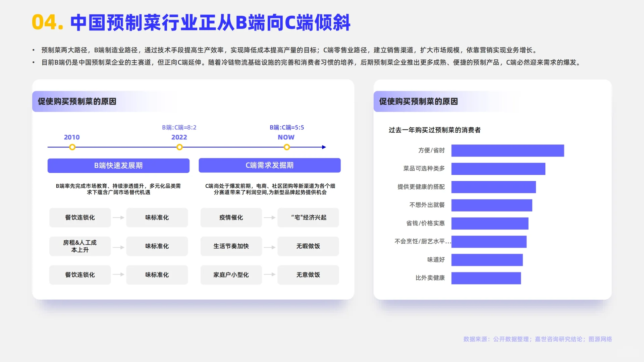Click the NOW timeline marker circle
Viewport: 644px width, 362px height.
pos(286,147)
